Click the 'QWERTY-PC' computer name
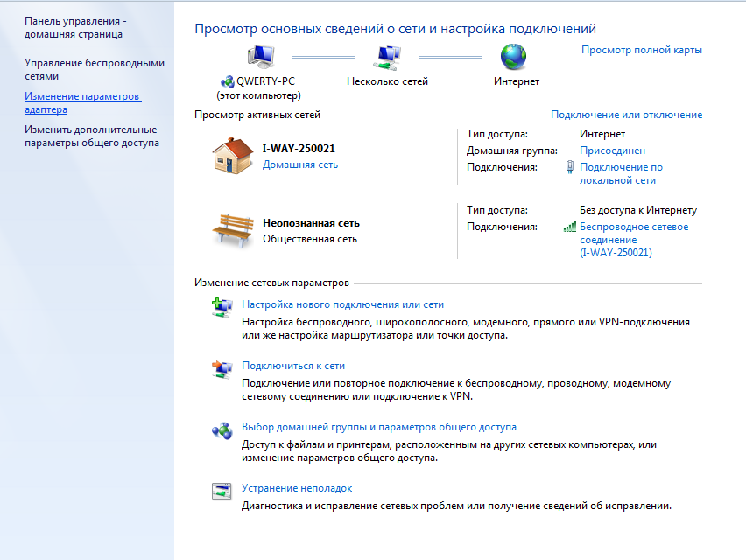 (x=265, y=81)
